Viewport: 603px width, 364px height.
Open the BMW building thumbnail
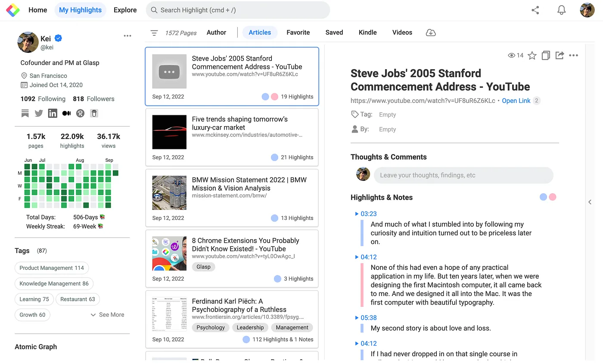pos(169,193)
